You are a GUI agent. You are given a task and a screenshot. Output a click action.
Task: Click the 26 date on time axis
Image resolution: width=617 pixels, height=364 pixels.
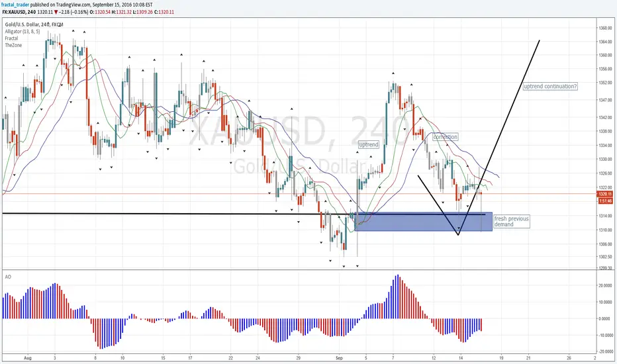click(x=569, y=358)
